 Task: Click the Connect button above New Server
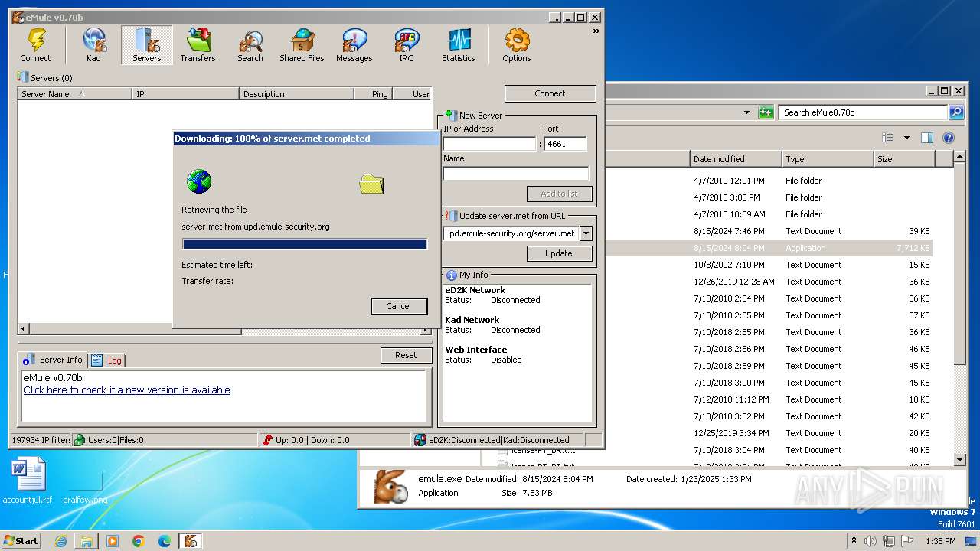tap(550, 93)
